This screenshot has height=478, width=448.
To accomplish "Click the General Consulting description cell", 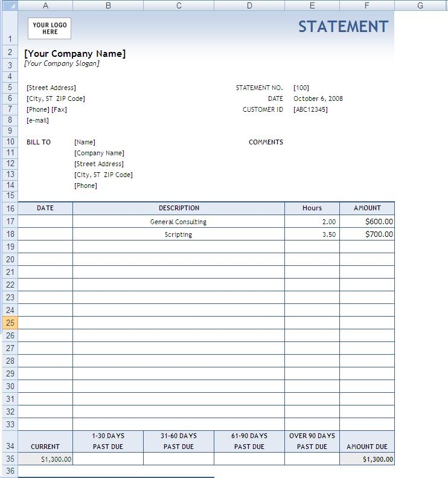I will (x=178, y=222).
